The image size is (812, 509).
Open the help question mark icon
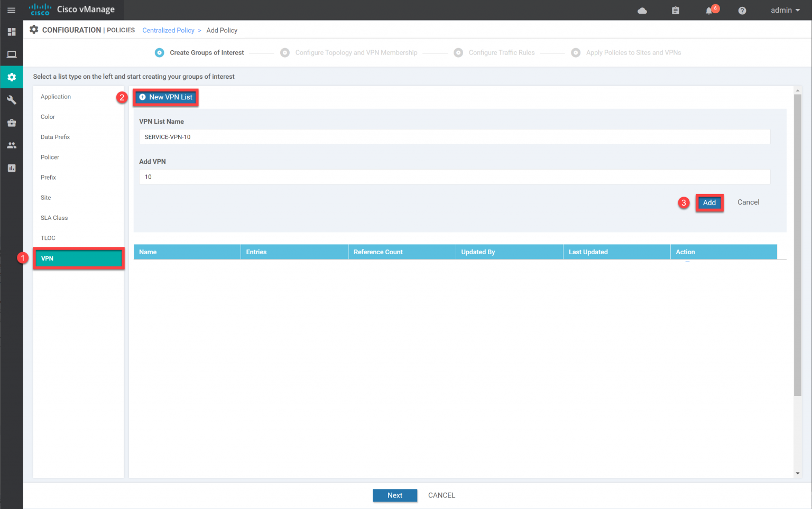pos(742,11)
